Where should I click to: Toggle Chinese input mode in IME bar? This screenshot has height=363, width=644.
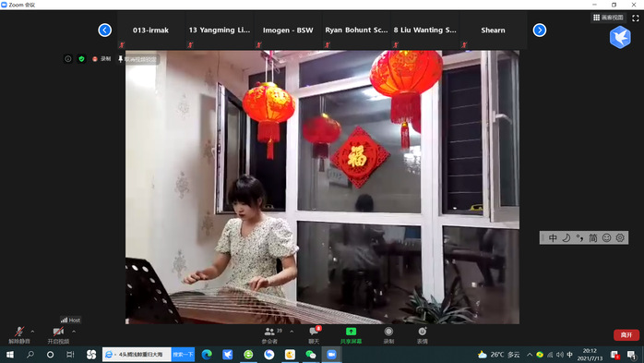(x=553, y=238)
